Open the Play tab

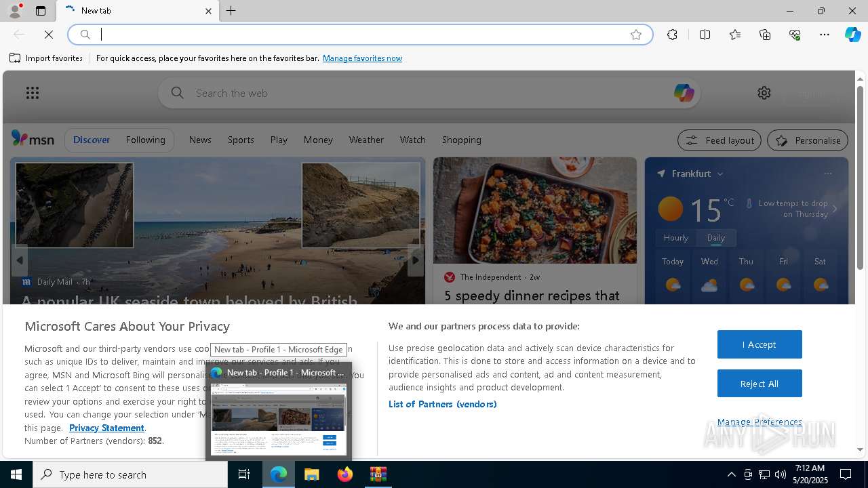click(279, 140)
